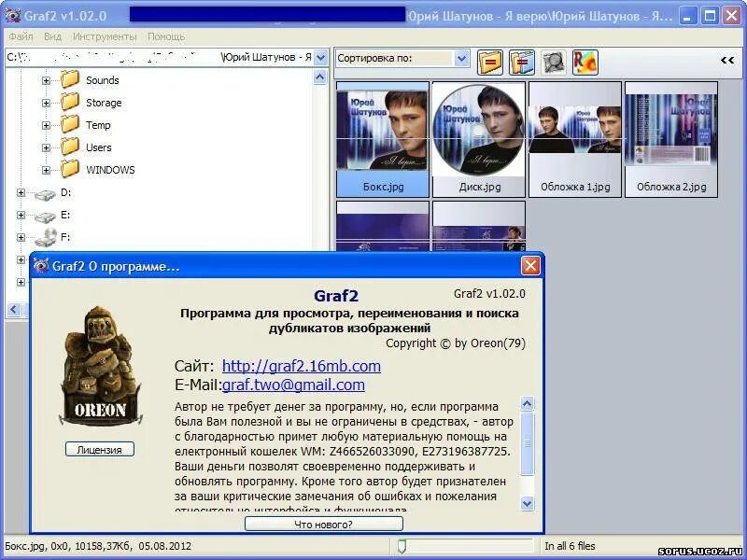Click status bar text Бокс.jpg, 0x0

click(36, 546)
